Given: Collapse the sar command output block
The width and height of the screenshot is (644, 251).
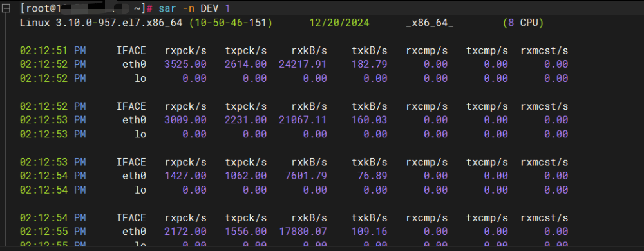Looking at the screenshot, I should click(x=5, y=9).
